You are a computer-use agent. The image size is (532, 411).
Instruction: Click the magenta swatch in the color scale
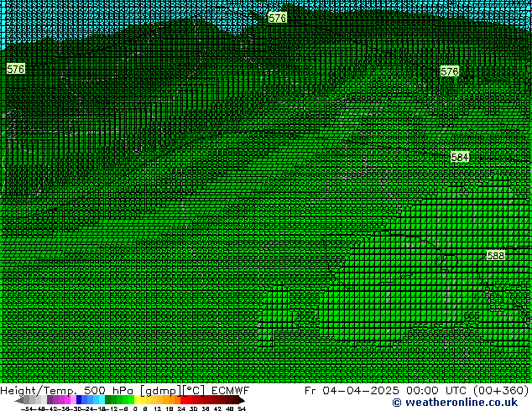point(67,399)
